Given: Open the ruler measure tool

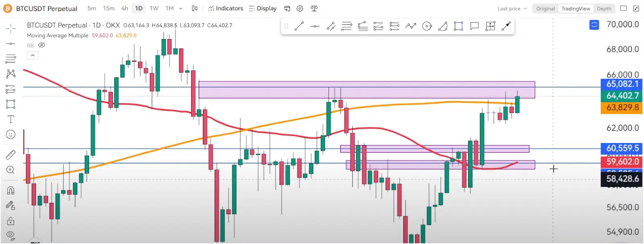Looking at the screenshot, I should click(x=11, y=154).
